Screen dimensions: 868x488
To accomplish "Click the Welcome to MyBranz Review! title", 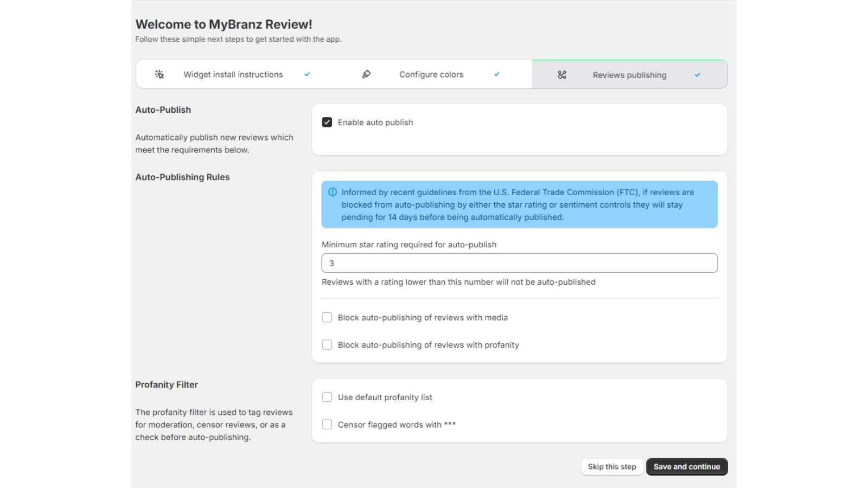I will [x=224, y=24].
